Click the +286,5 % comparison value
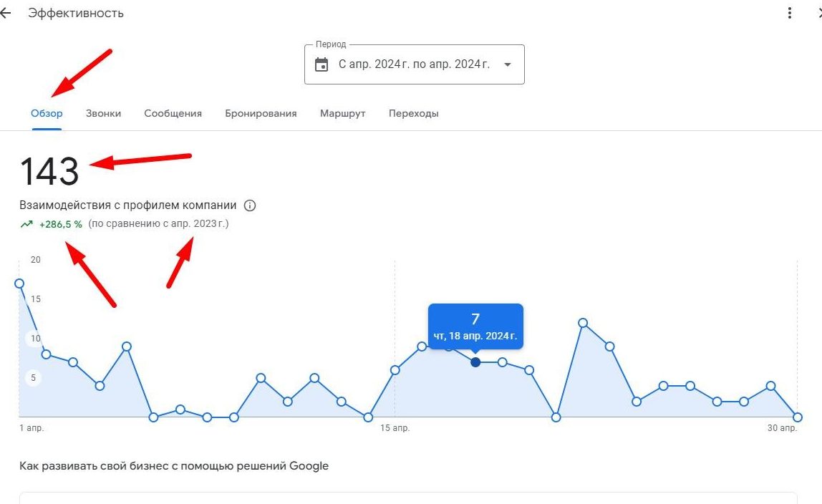The width and height of the screenshot is (822, 504). (x=61, y=224)
